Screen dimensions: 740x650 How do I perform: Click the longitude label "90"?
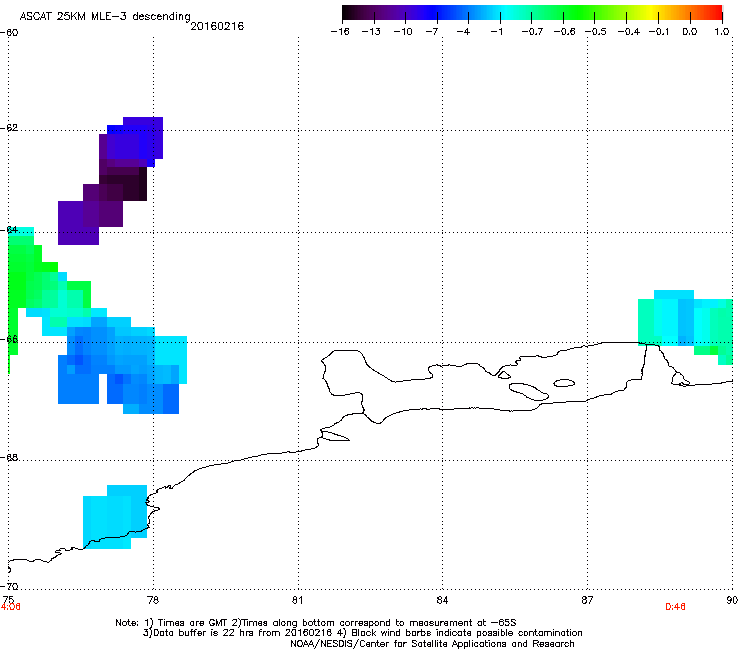[732, 599]
